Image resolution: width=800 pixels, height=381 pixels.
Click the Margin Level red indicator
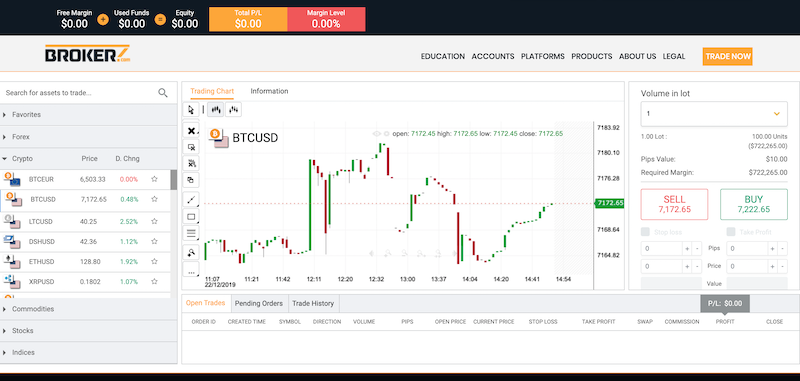click(x=326, y=19)
